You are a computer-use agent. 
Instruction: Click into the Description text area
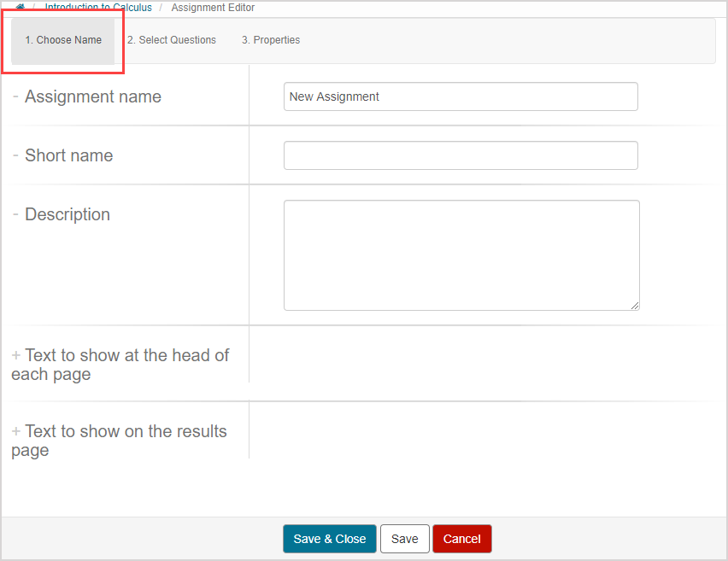click(x=461, y=254)
